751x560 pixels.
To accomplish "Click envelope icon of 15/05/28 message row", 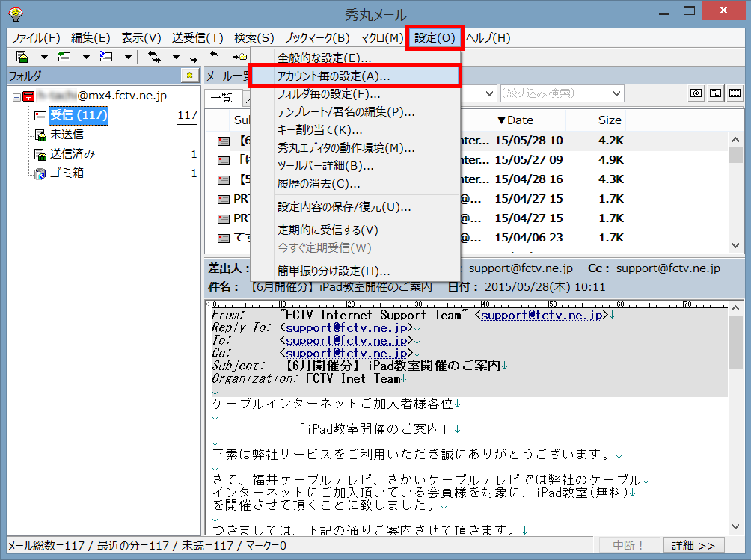I will (x=223, y=141).
